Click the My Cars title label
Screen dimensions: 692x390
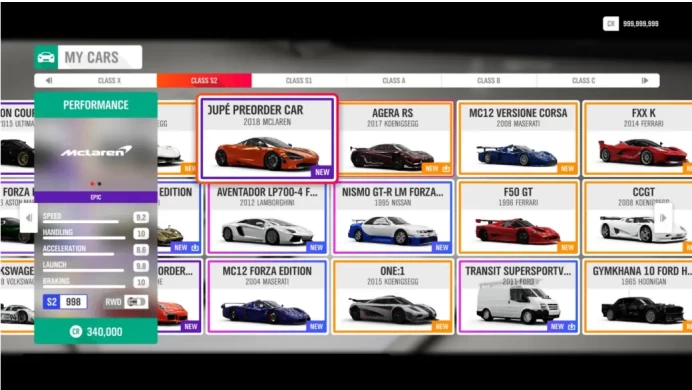(91, 57)
